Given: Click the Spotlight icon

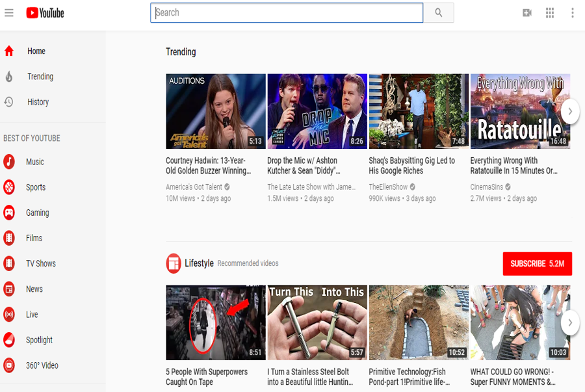Looking at the screenshot, I should click(9, 340).
